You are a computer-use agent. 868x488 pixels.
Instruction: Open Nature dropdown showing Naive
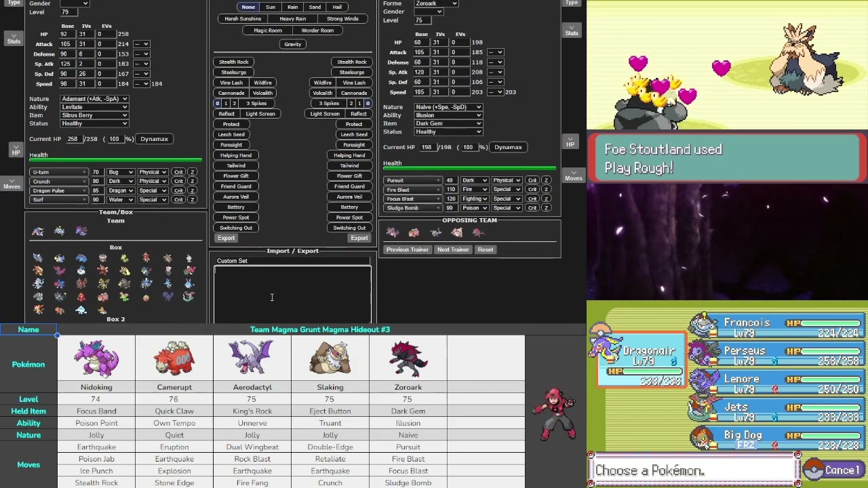tap(448, 107)
